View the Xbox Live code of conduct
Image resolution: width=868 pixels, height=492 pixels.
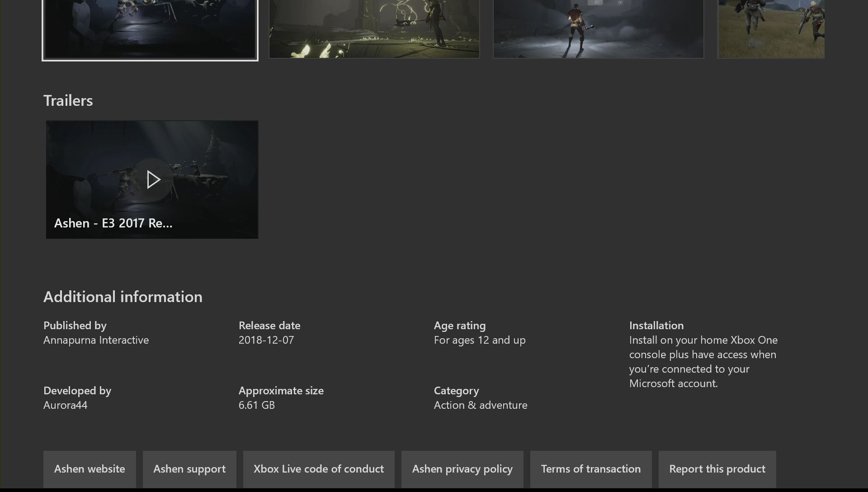tap(319, 469)
